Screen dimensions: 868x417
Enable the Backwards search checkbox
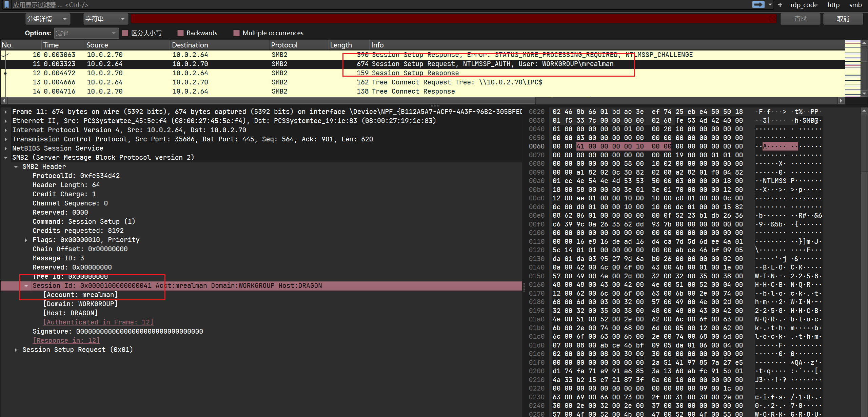pos(180,33)
